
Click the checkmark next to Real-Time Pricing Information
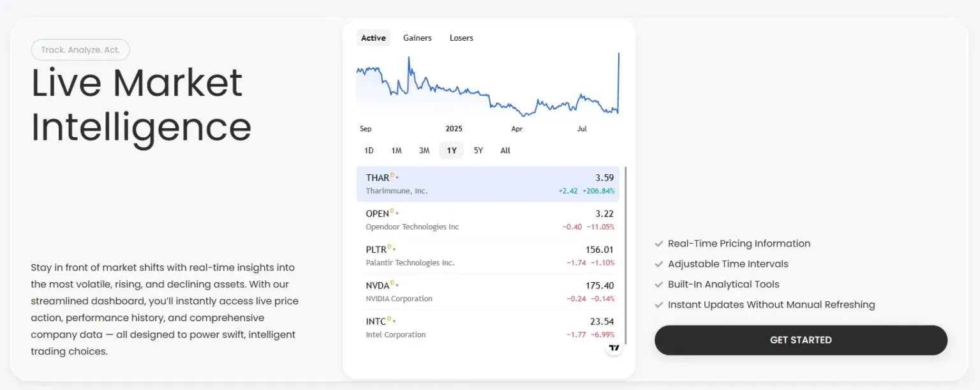(x=659, y=244)
